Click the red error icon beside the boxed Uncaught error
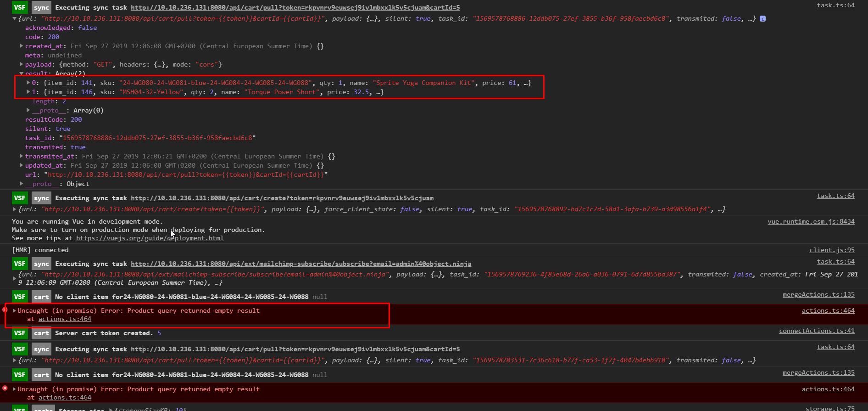The image size is (868, 411). click(x=5, y=310)
